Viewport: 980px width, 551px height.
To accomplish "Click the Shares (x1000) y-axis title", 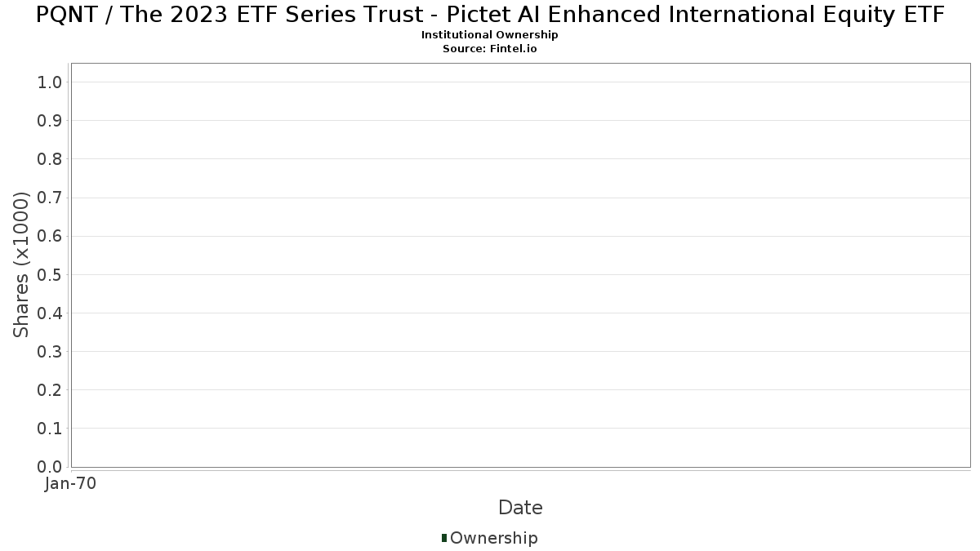I will pyautogui.click(x=22, y=264).
